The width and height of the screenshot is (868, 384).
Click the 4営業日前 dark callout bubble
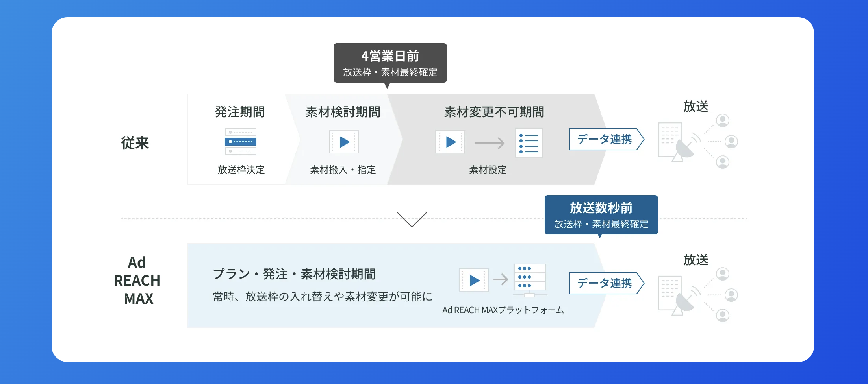[x=390, y=63]
